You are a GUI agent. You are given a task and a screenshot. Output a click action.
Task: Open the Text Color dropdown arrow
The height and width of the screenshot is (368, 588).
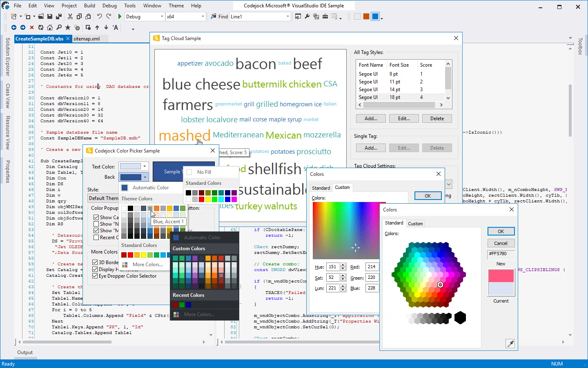[x=145, y=166]
